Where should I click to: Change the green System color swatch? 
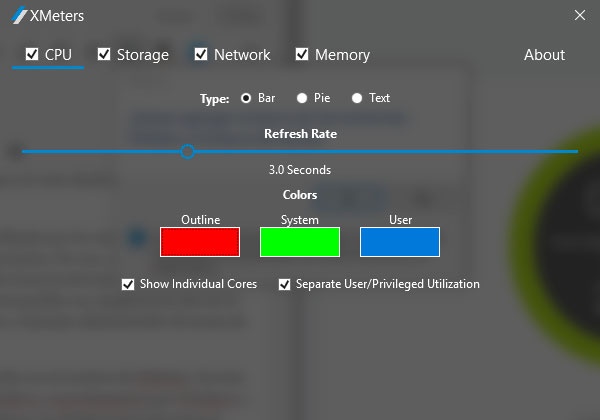coord(300,242)
